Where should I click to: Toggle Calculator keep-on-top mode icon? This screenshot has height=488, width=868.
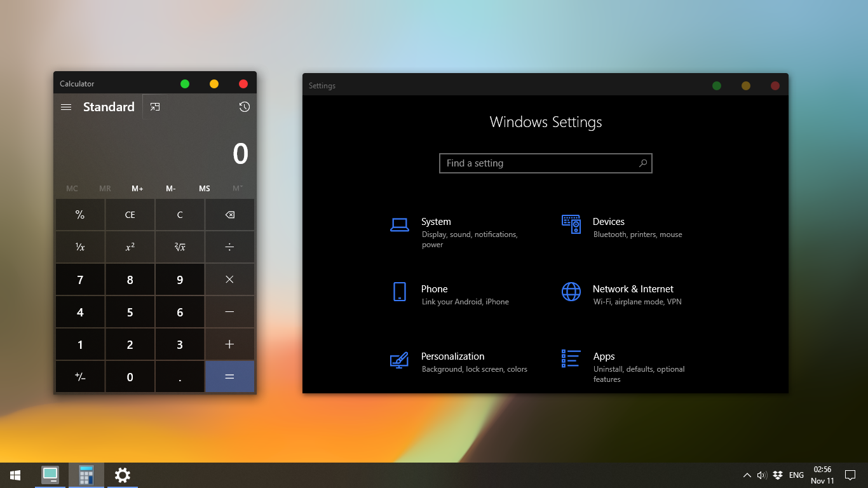155,107
